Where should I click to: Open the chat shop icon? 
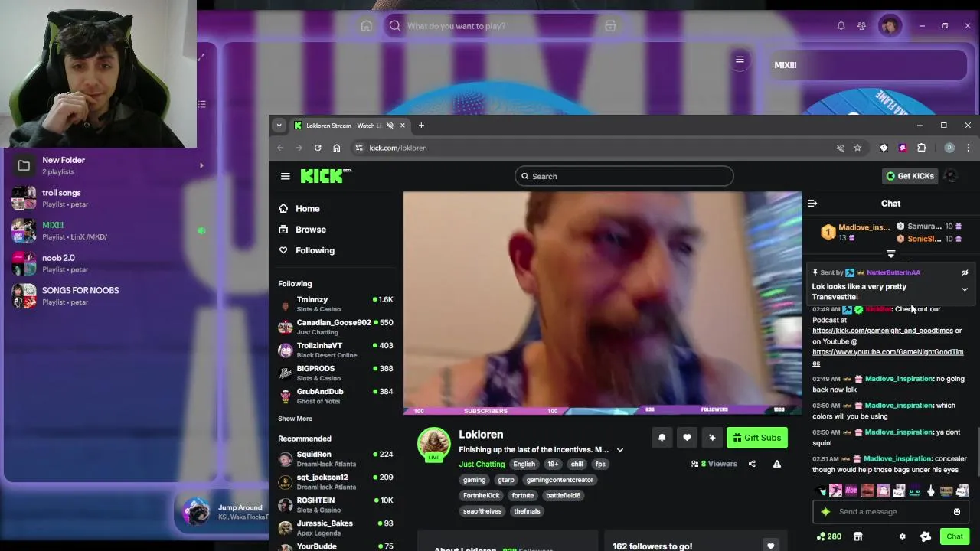click(858, 536)
